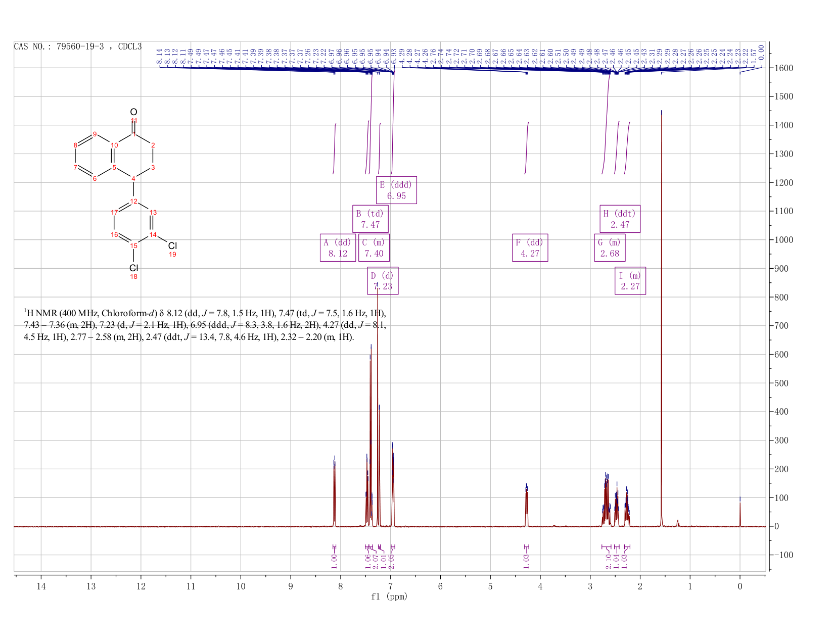834x644 pixels.
Task: Click the 1.00 integral value
Action: tap(334, 561)
